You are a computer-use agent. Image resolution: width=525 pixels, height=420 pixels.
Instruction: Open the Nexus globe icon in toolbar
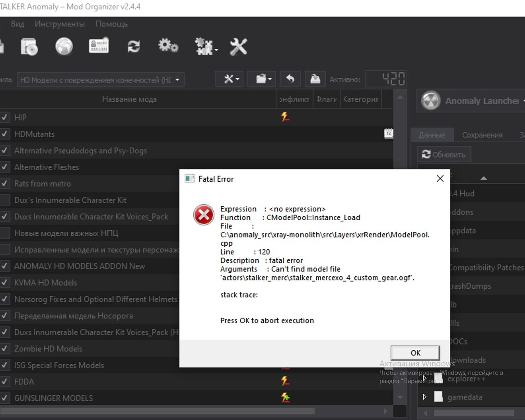(x=64, y=46)
